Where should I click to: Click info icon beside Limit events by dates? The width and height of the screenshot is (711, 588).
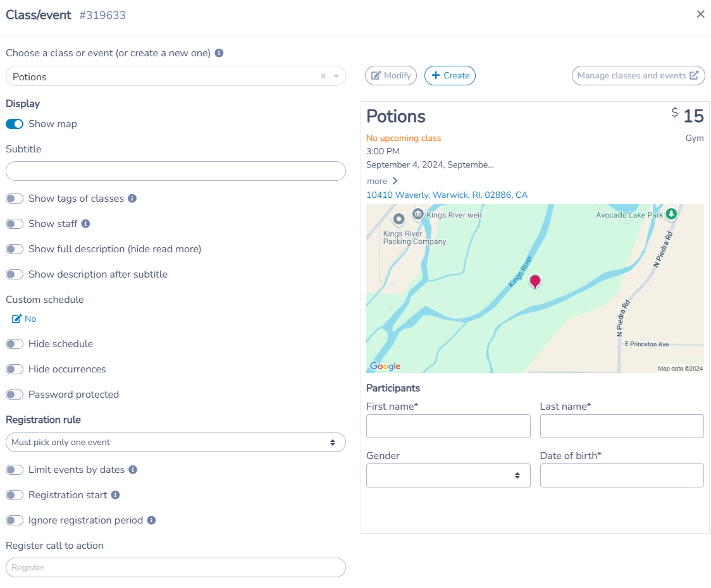[133, 470]
